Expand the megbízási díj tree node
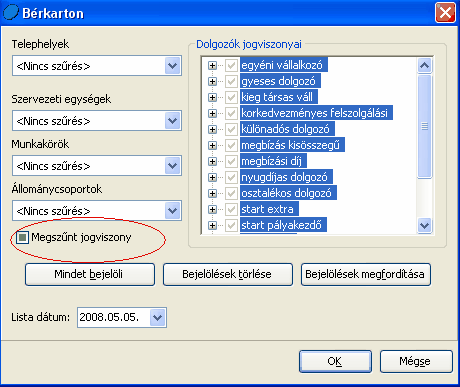Image resolution: width=460 pixels, height=387 pixels. [212, 161]
